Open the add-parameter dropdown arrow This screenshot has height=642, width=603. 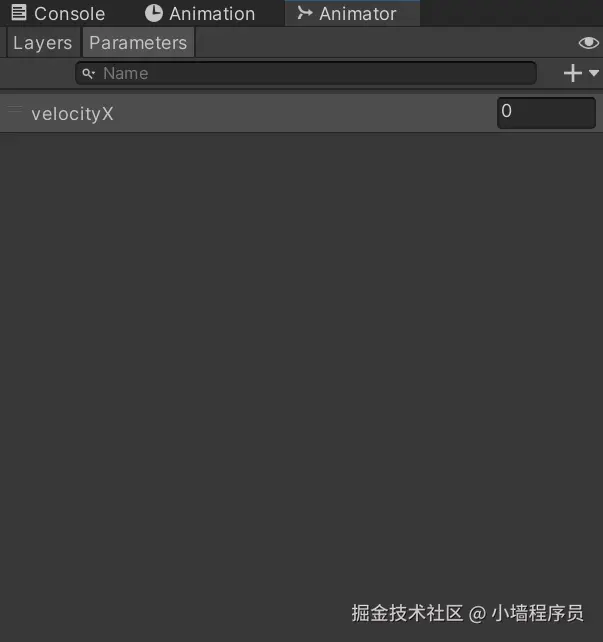594,73
